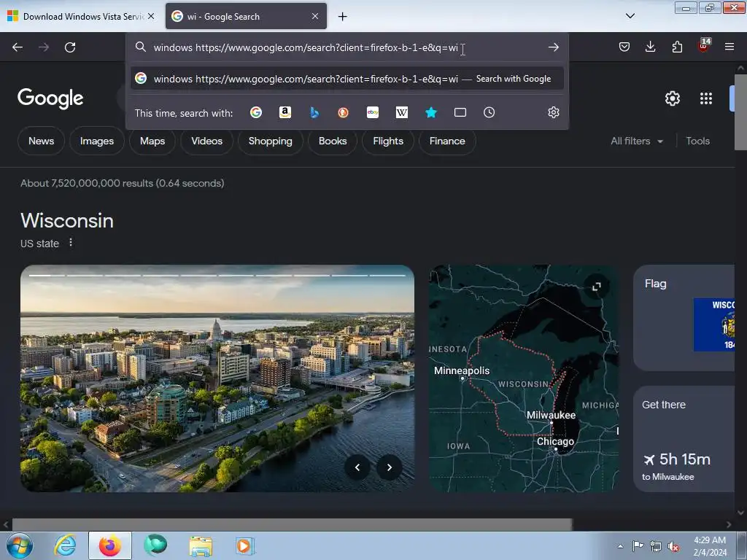Filter results by News
This screenshot has width=747, height=560.
coord(41,141)
